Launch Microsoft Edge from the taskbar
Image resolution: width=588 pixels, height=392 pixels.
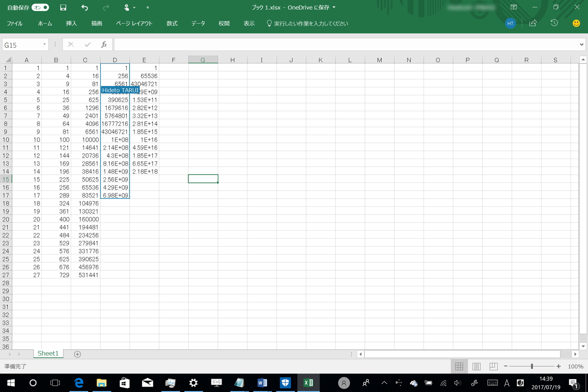79,383
